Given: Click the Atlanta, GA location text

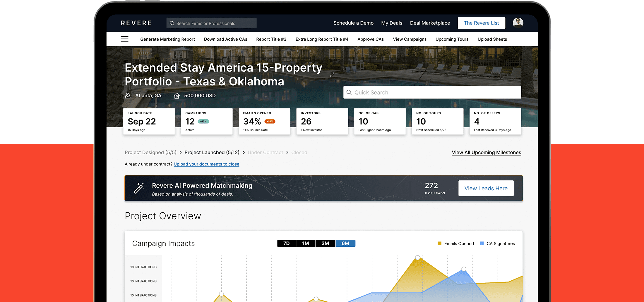Looking at the screenshot, I should (x=148, y=96).
